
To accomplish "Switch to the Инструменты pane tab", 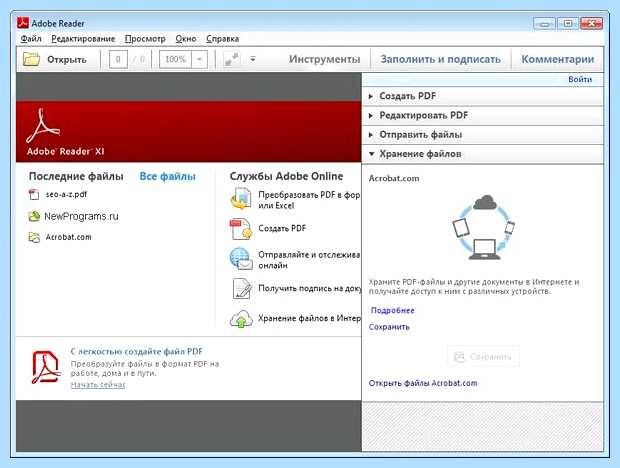I will (324, 59).
